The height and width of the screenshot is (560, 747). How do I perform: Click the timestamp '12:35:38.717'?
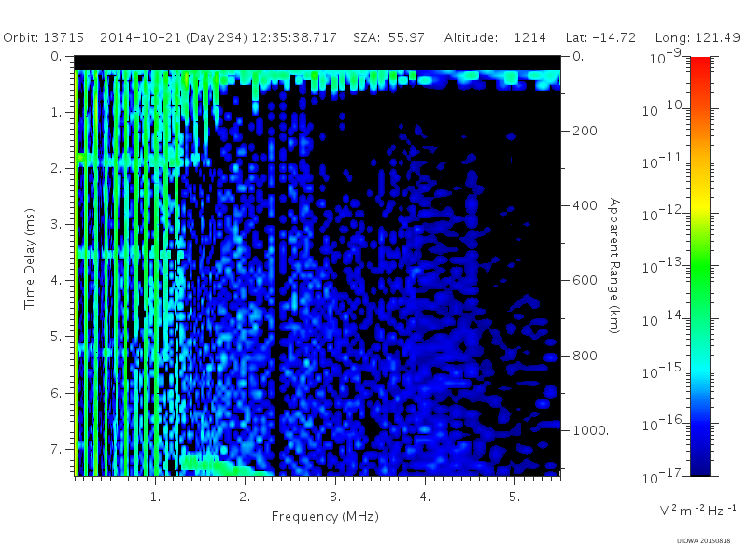point(294,37)
